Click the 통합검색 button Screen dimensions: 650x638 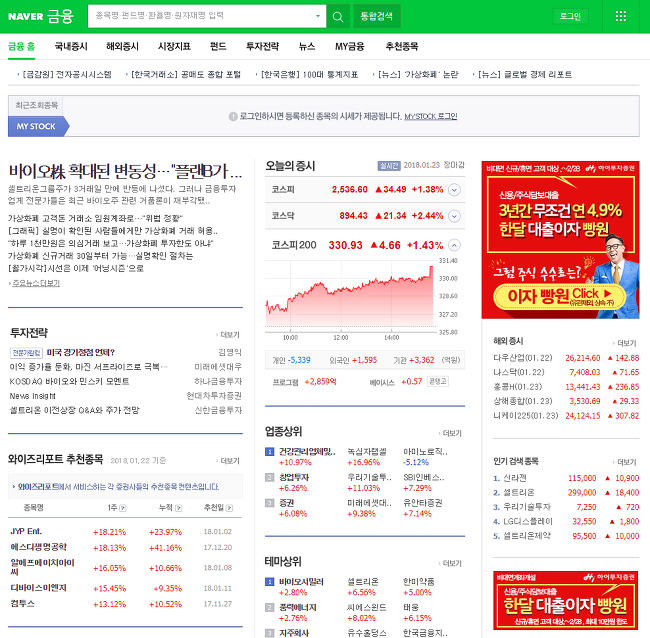(376, 17)
